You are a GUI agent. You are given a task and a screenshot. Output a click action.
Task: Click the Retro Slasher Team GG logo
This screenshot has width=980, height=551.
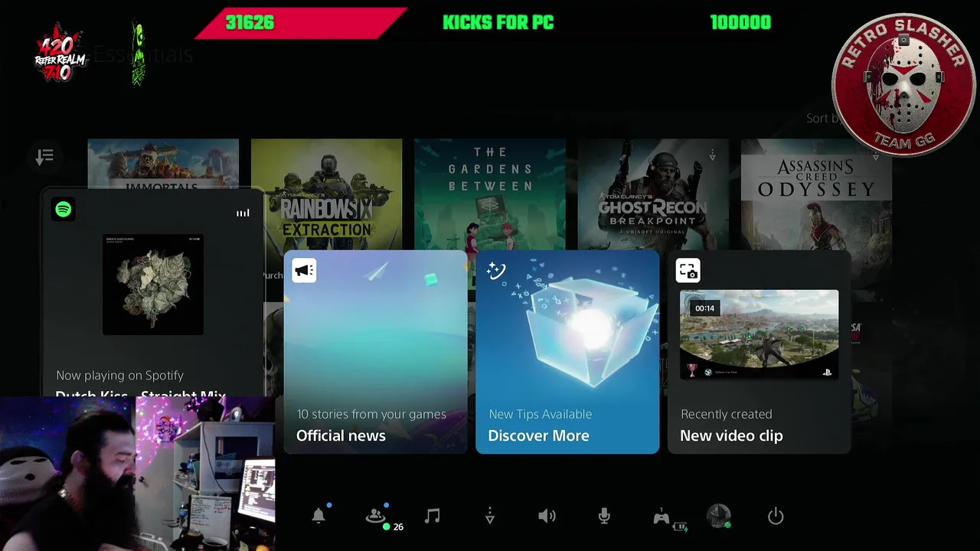coord(903,85)
